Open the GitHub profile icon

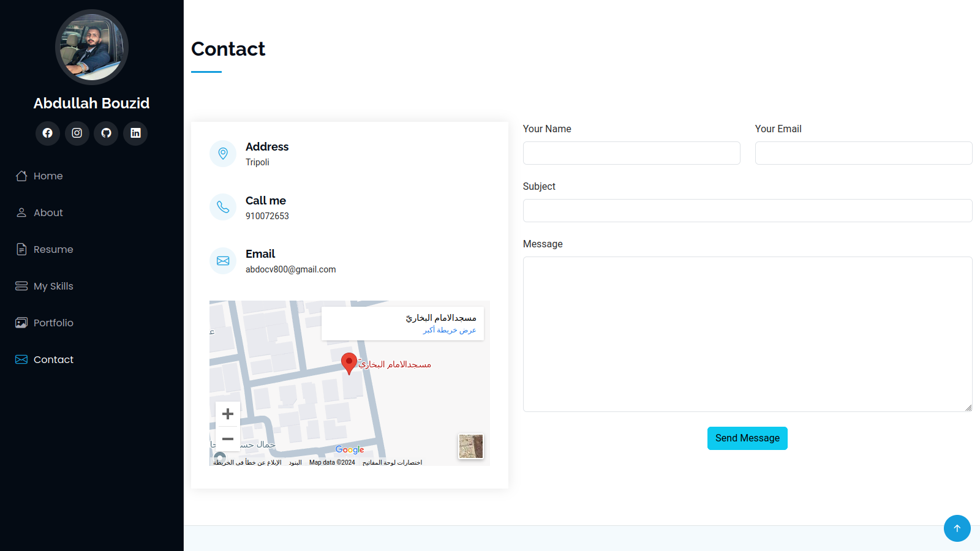click(106, 133)
